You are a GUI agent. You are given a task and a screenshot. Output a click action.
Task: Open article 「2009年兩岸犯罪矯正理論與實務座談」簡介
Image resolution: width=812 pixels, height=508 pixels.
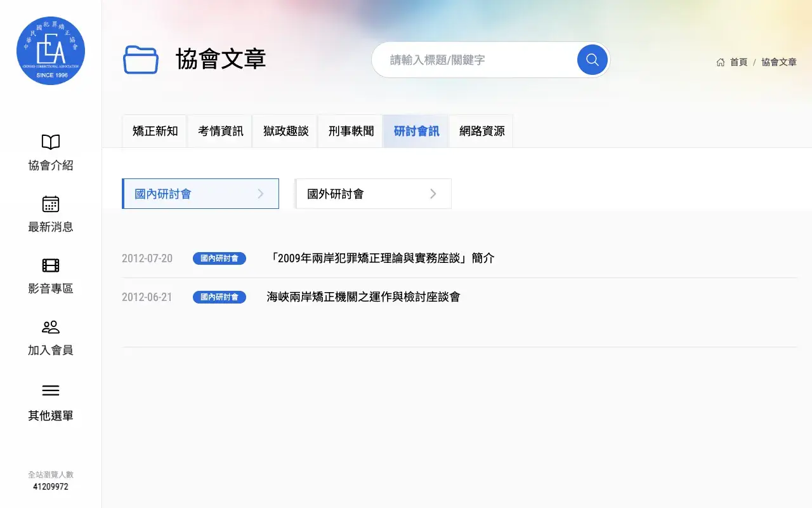(381, 258)
